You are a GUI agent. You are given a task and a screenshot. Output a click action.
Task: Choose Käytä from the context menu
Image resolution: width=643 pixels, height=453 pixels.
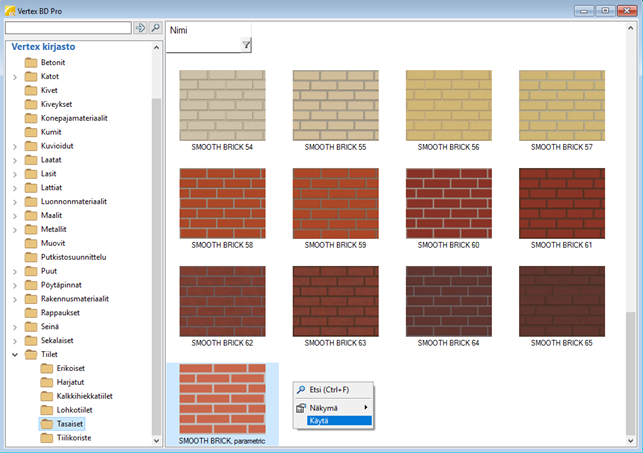[322, 421]
